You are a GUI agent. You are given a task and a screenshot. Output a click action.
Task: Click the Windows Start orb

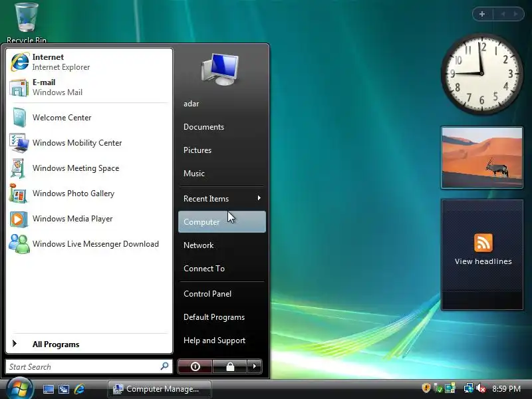point(20,389)
